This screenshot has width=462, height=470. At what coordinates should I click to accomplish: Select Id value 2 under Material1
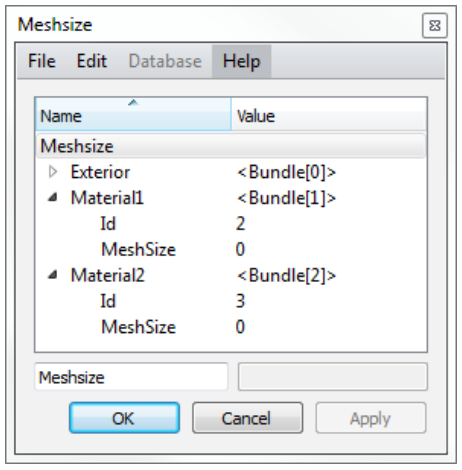pos(240,224)
